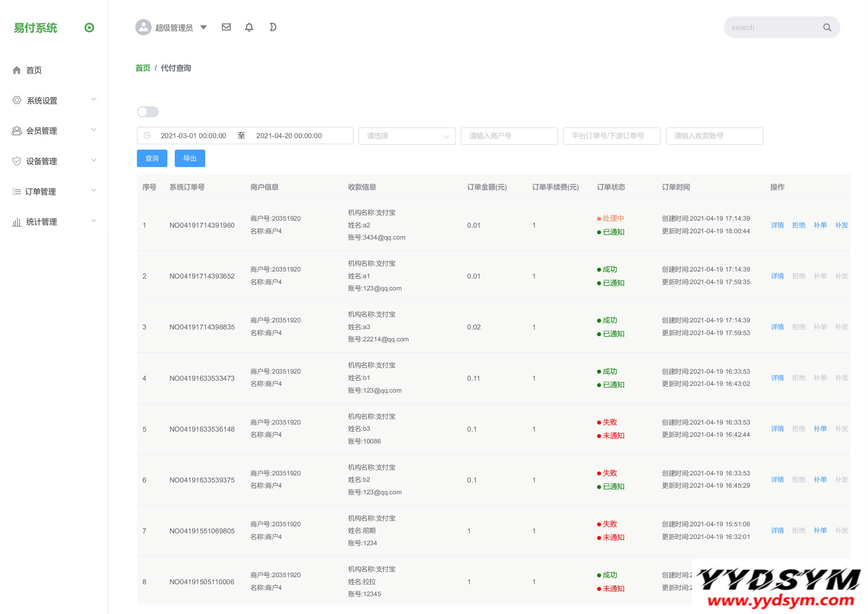Click the 查询 button
Screen dimensions: 868x614
coord(152,158)
